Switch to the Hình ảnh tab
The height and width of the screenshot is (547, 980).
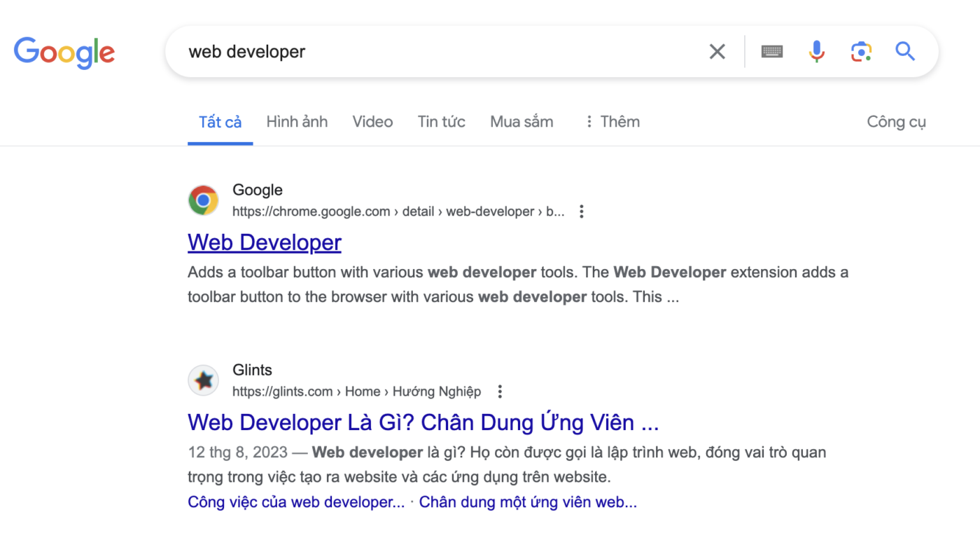tap(297, 122)
